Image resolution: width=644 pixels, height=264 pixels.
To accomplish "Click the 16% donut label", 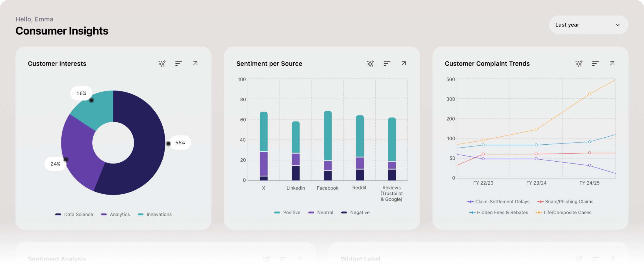I will [x=81, y=93].
